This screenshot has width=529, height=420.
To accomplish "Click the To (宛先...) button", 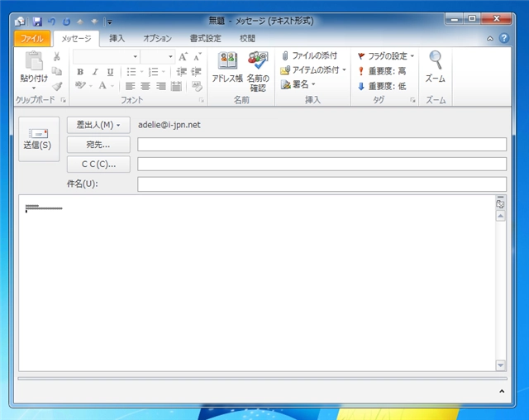I will click(98, 144).
